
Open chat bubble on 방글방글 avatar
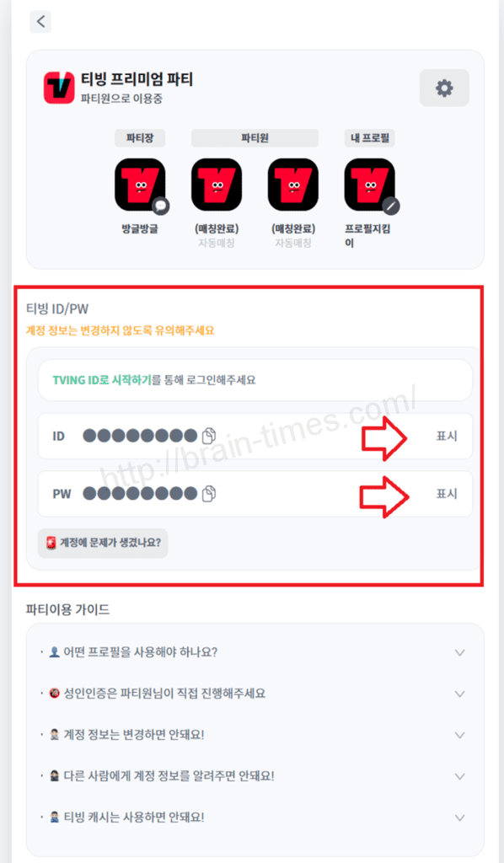click(x=161, y=206)
